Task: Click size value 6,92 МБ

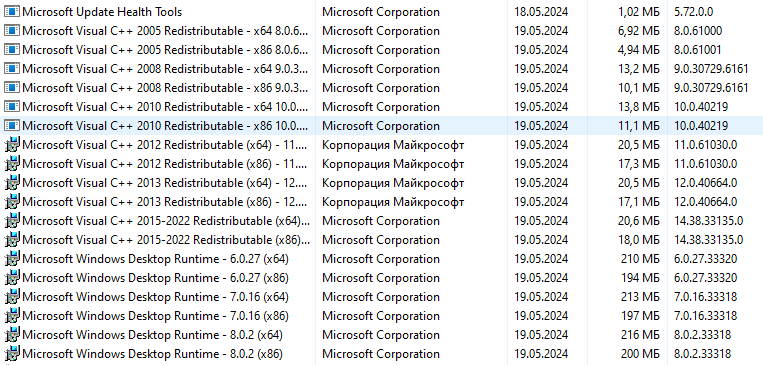Action: pos(639,31)
